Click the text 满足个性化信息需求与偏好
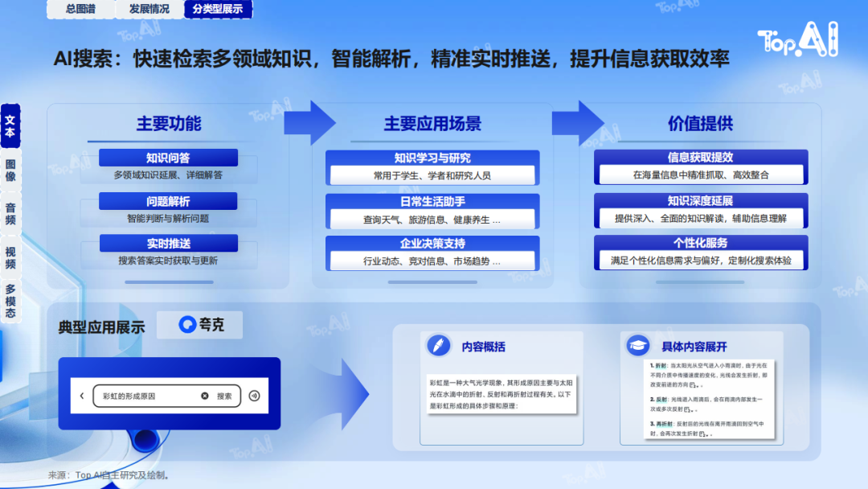Image resolution: width=868 pixels, height=489 pixels. click(x=665, y=261)
